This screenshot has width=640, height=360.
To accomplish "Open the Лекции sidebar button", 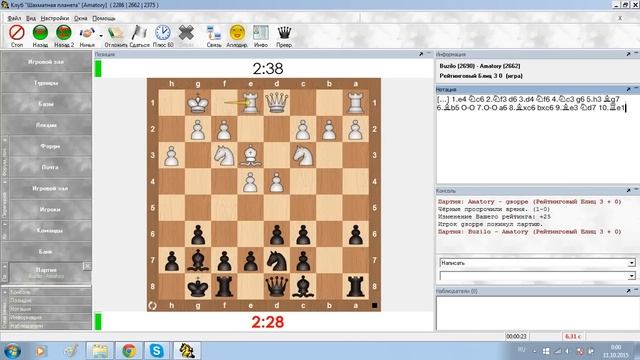I will 46,125.
